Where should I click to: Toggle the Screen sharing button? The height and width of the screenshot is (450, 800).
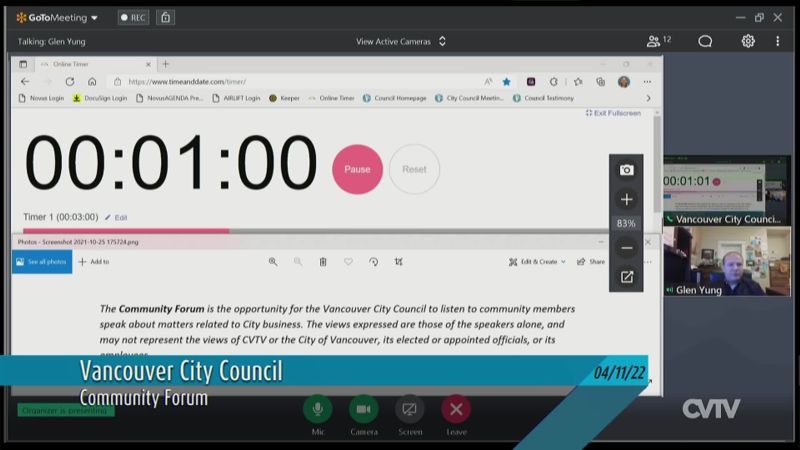pyautogui.click(x=410, y=409)
